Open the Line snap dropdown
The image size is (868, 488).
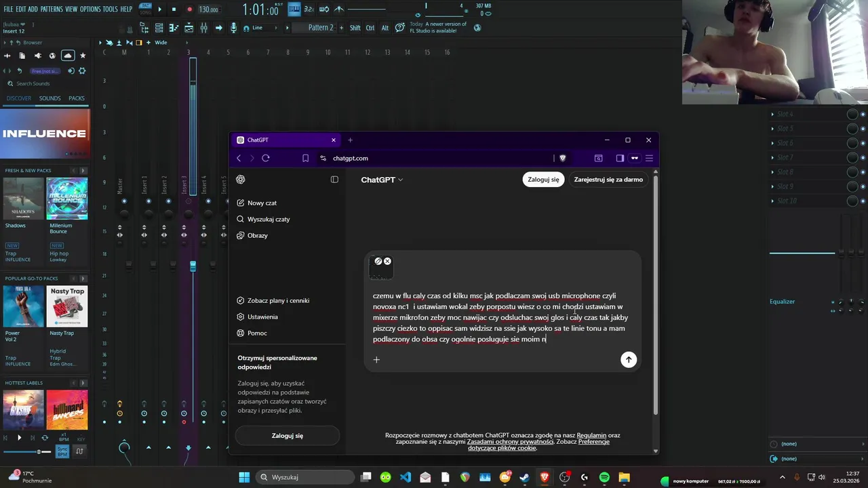coord(266,28)
